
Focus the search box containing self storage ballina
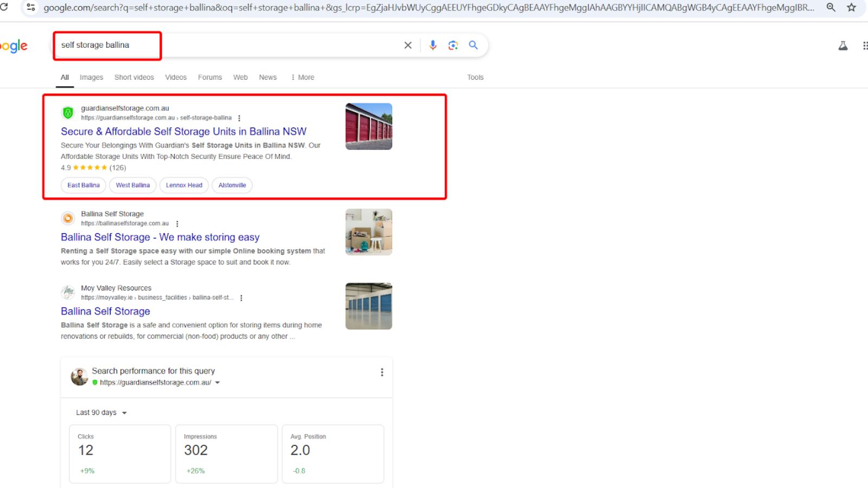(x=228, y=45)
